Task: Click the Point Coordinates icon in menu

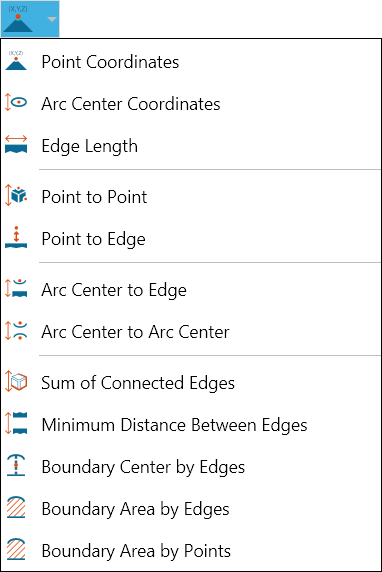Action: tap(16, 61)
